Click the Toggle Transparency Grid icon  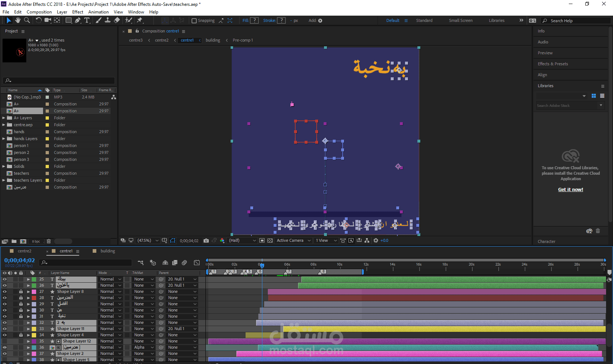coord(270,241)
